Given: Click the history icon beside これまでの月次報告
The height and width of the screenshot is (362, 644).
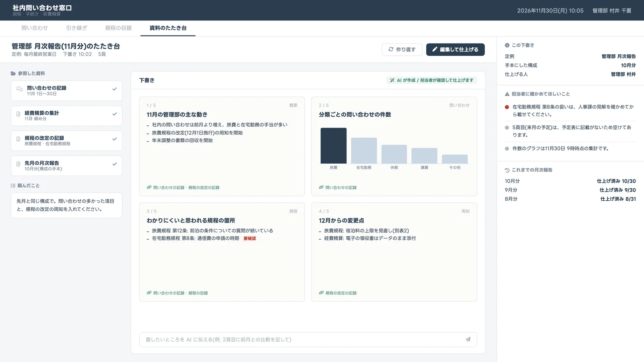Looking at the screenshot, I should point(507,170).
